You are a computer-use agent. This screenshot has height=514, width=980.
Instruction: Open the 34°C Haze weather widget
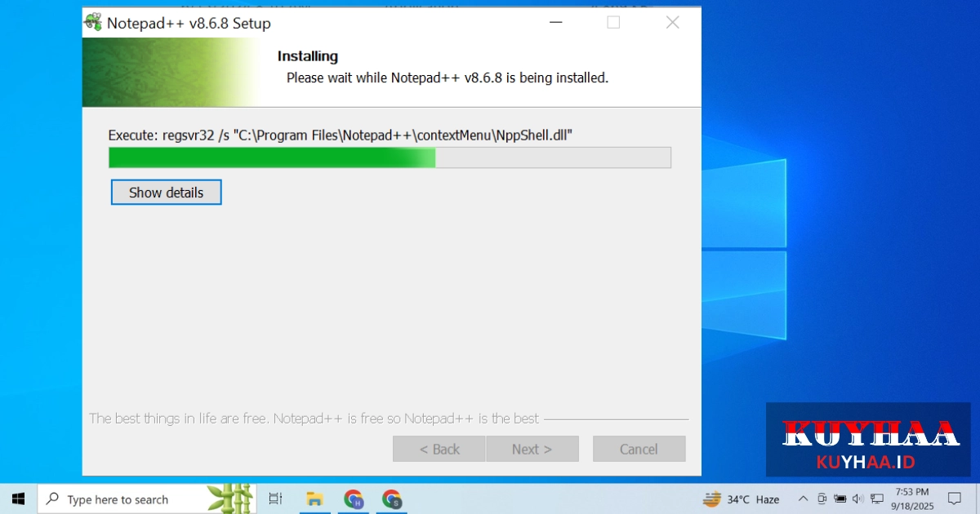[742, 498]
